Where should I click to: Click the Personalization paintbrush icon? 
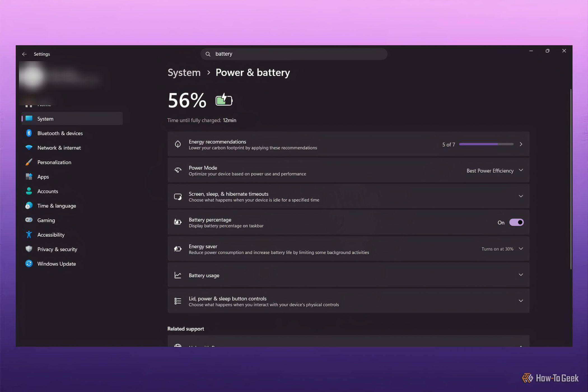coord(29,162)
